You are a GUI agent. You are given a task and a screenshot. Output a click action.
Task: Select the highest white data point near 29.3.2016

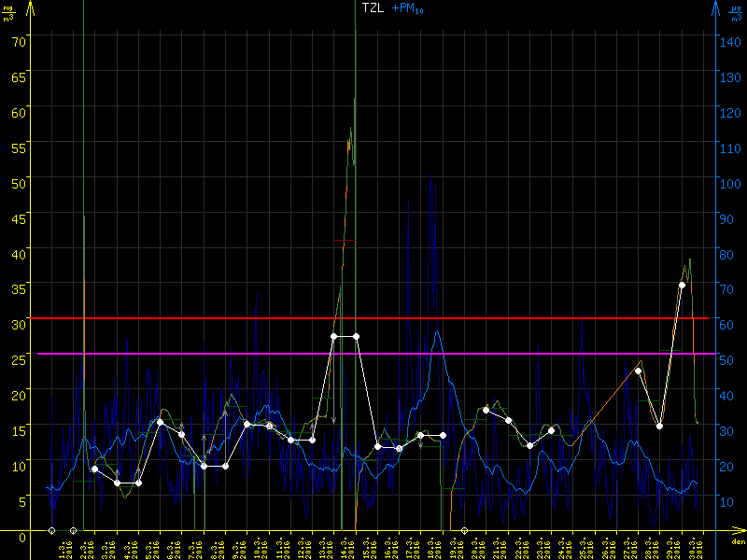tap(682, 285)
